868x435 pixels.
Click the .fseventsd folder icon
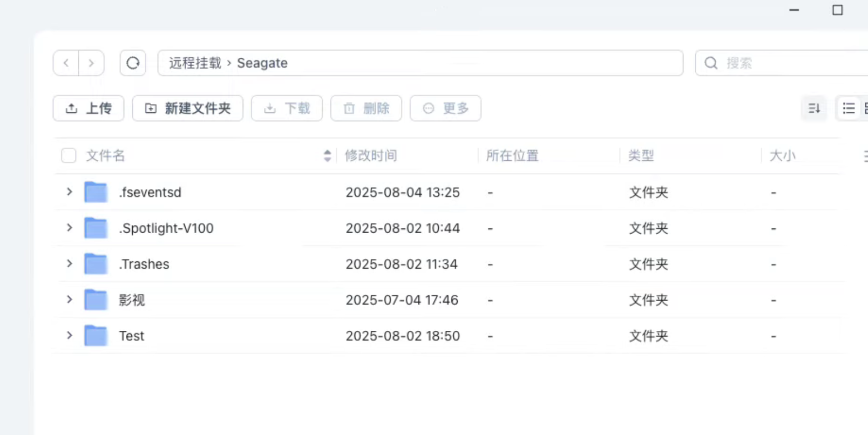tap(96, 192)
